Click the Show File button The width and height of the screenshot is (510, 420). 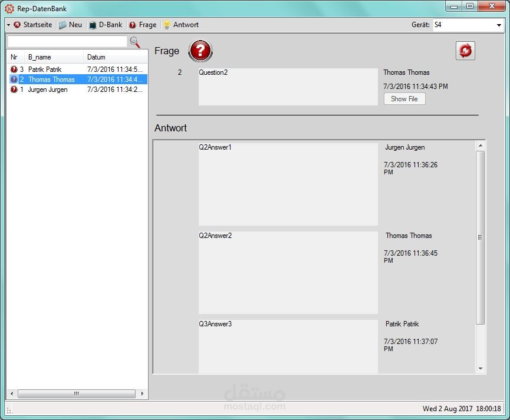click(404, 99)
